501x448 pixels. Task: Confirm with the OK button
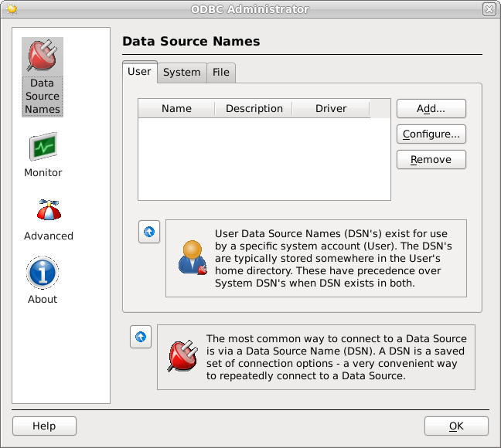pos(456,426)
